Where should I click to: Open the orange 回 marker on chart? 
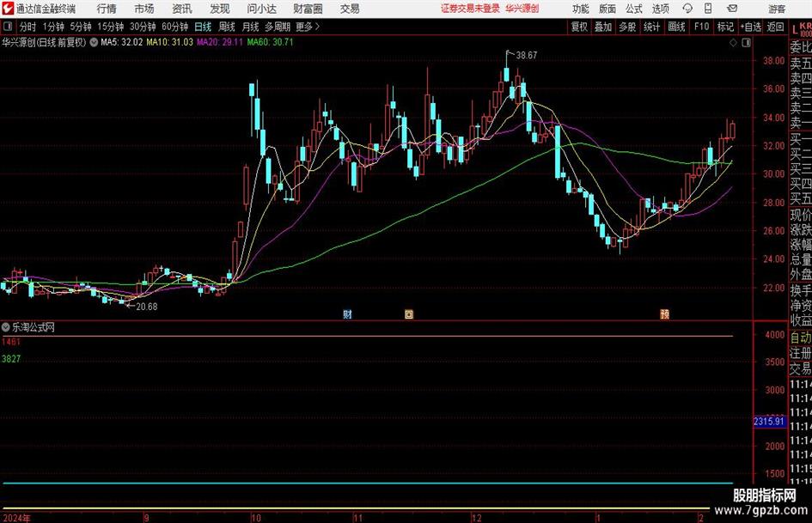coord(409,313)
